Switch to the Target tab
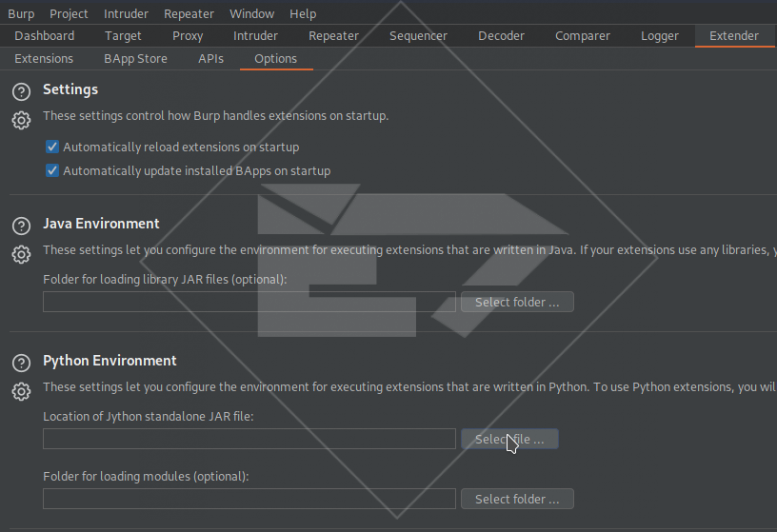Screen dimensions: 777x532 123,35
